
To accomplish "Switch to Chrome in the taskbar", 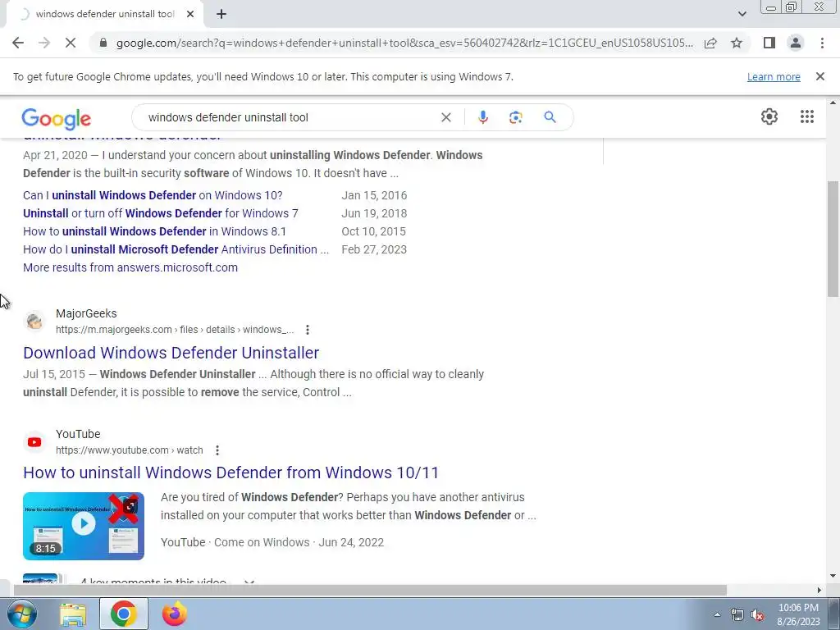I will (124, 614).
